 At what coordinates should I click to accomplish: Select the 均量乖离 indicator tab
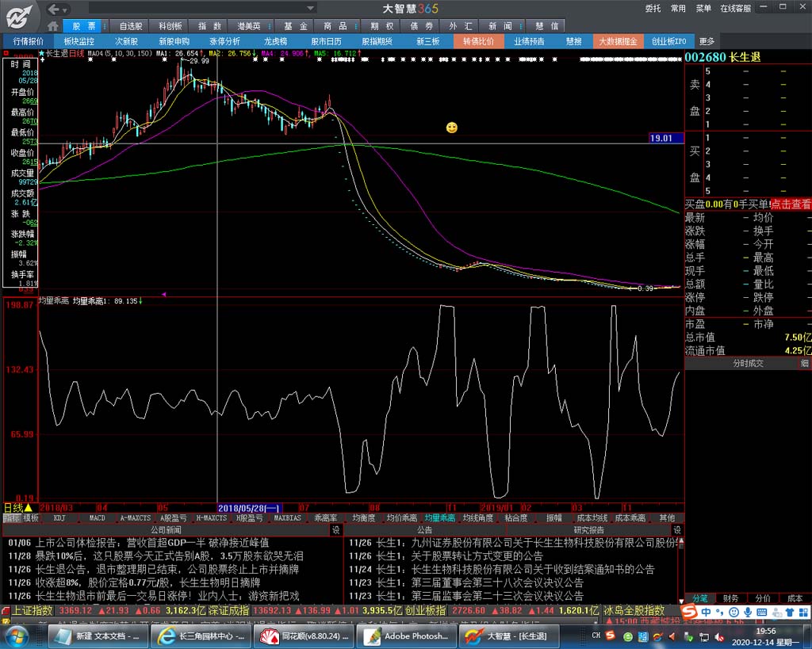[x=439, y=517]
